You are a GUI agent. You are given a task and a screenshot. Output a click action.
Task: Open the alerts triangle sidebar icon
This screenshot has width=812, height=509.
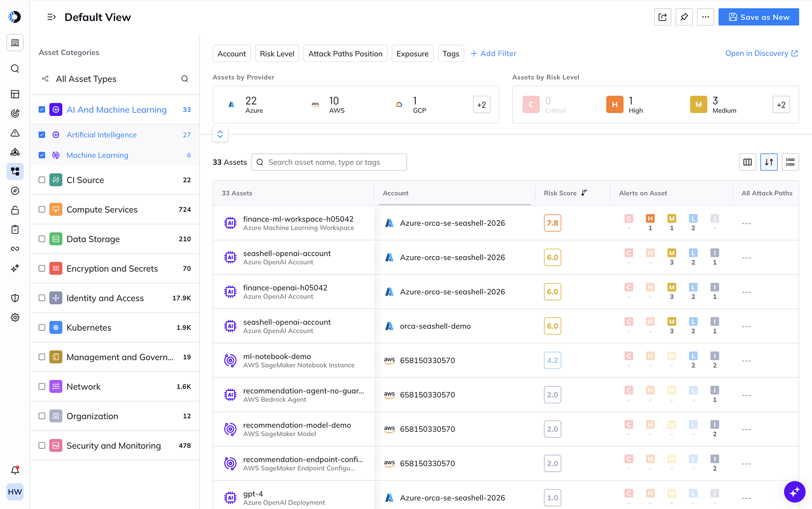pos(15,133)
